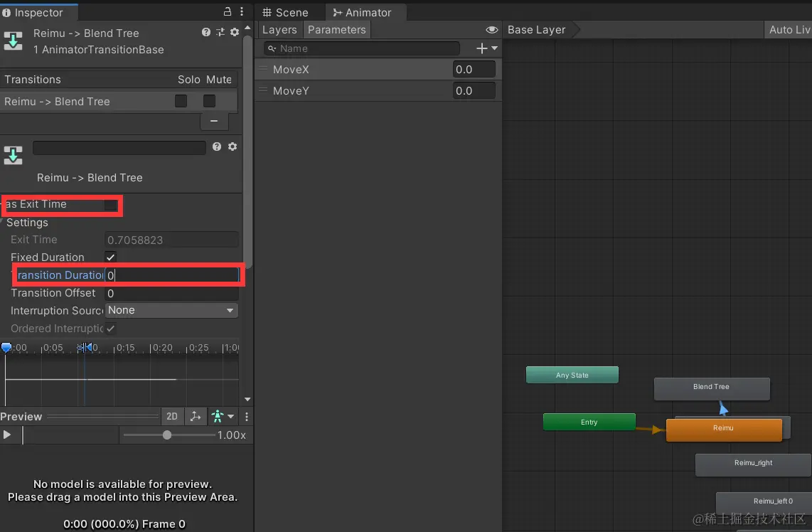Viewport: 812px width, 532px height.
Task: Select the orange Reimu state node
Action: [x=723, y=430]
